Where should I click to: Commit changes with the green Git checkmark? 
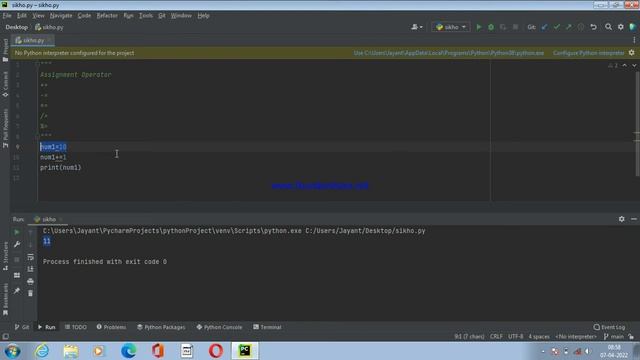[557, 27]
